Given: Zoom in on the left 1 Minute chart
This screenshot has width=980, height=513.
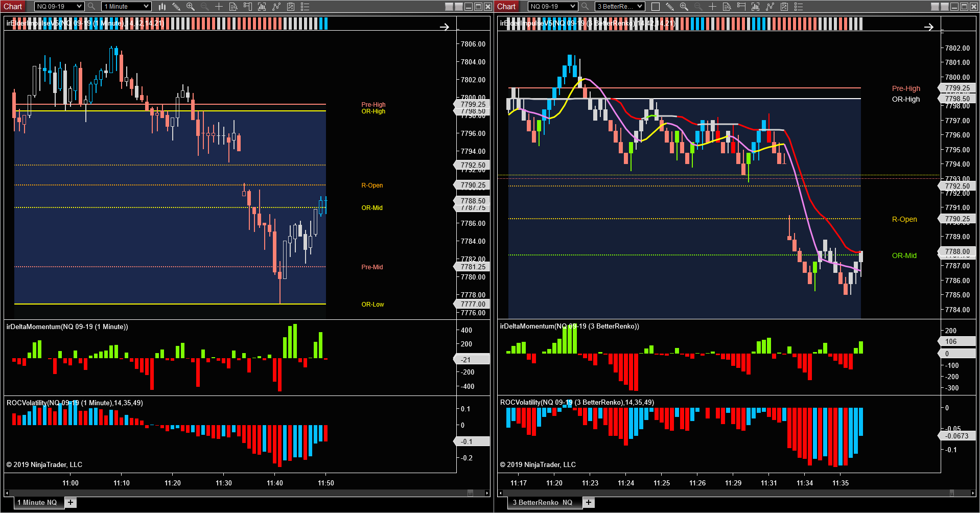Looking at the screenshot, I should pyautogui.click(x=191, y=7).
